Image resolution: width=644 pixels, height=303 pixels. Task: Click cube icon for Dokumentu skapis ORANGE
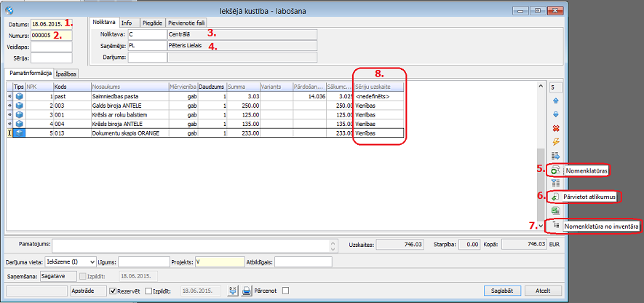point(20,133)
